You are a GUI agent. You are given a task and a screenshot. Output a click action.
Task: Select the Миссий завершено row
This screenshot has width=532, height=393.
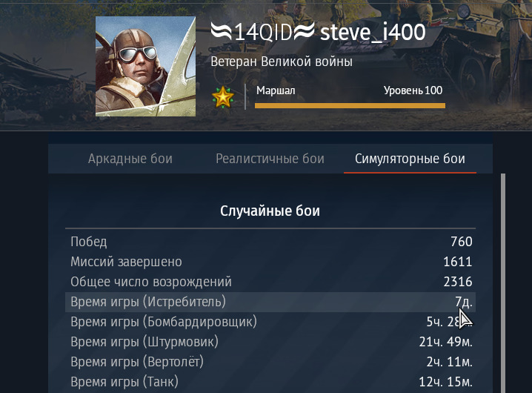(x=270, y=262)
